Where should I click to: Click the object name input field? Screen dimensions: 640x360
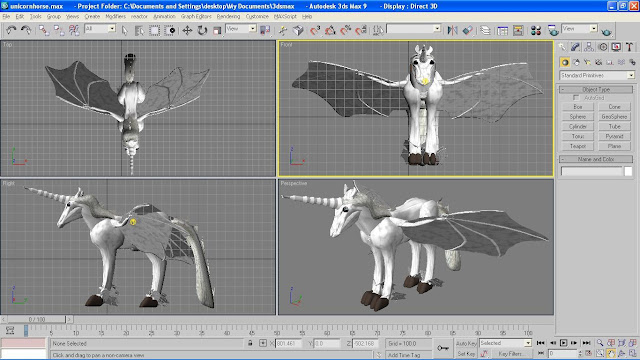pyautogui.click(x=591, y=171)
